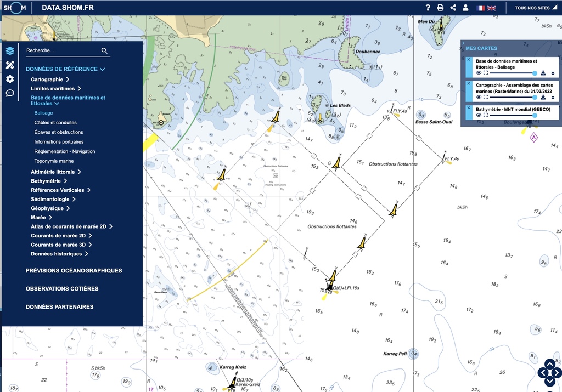This screenshot has width=562, height=392.
Task: Remove the GEBCO bathymetry layer with its X
Action: click(x=469, y=107)
